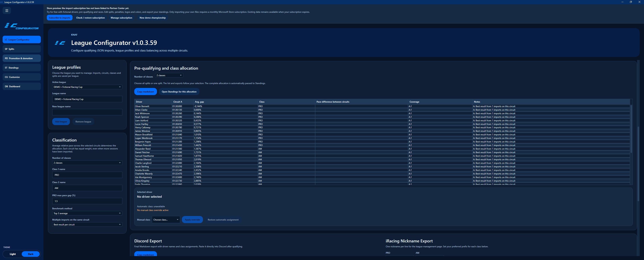Open Manage subscription
This screenshot has height=260, width=644.
pos(121,18)
